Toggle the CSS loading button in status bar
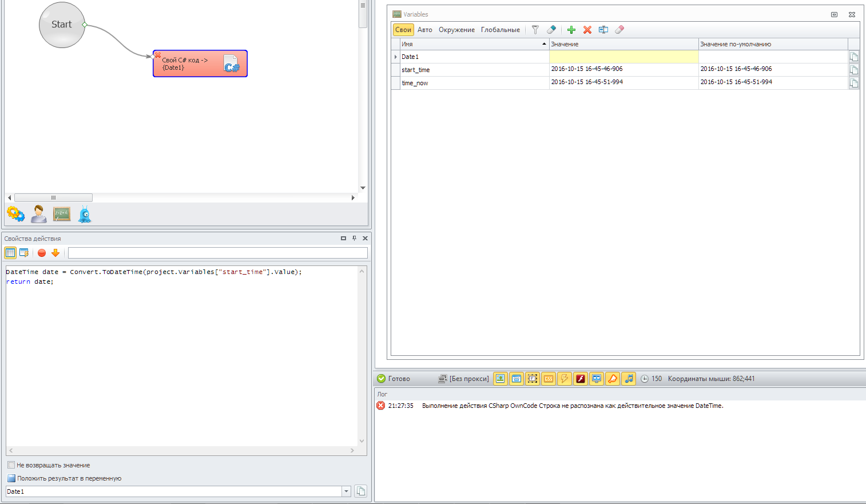 point(549,379)
